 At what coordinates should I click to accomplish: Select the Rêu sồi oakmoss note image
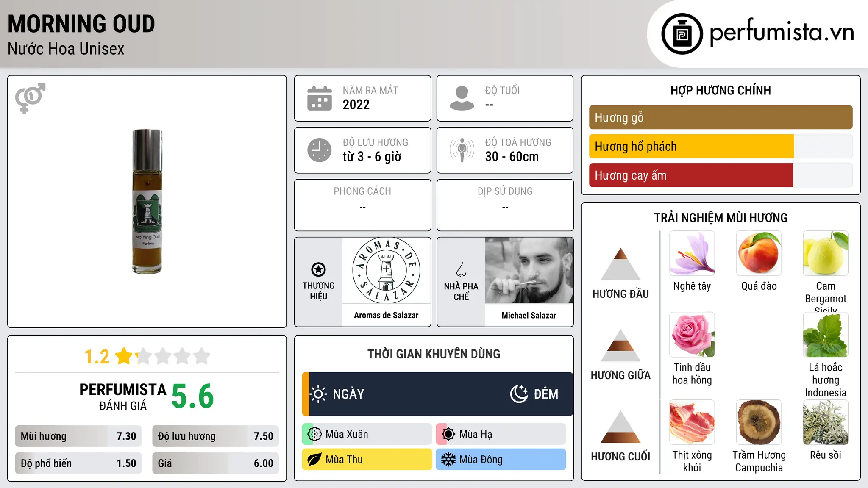826,422
